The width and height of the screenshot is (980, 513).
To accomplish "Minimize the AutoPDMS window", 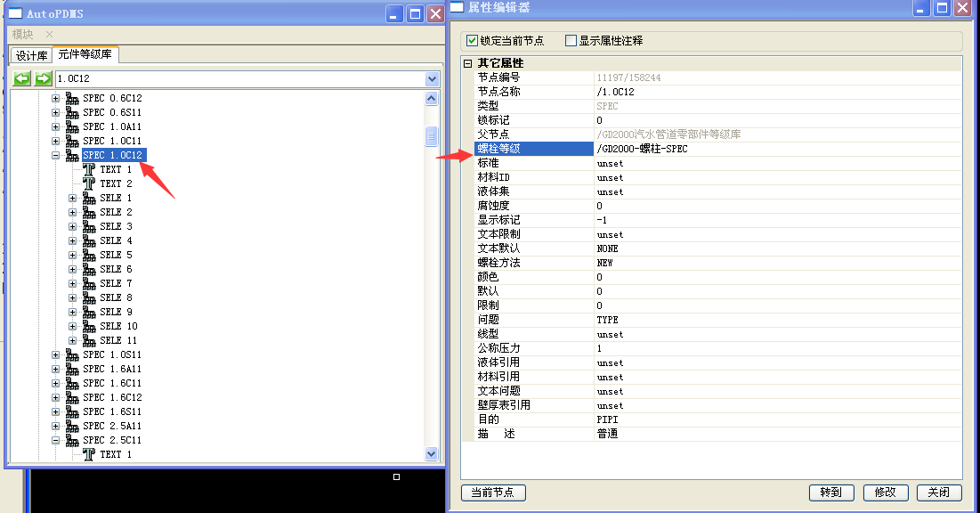I will pos(394,13).
